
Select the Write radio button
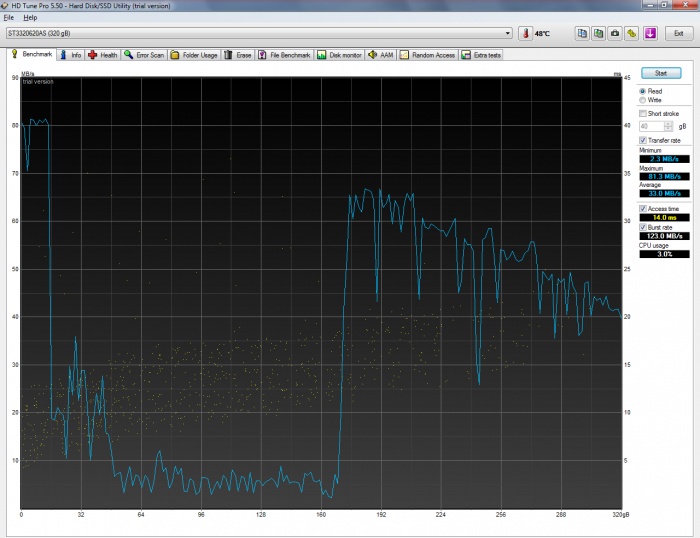643,100
